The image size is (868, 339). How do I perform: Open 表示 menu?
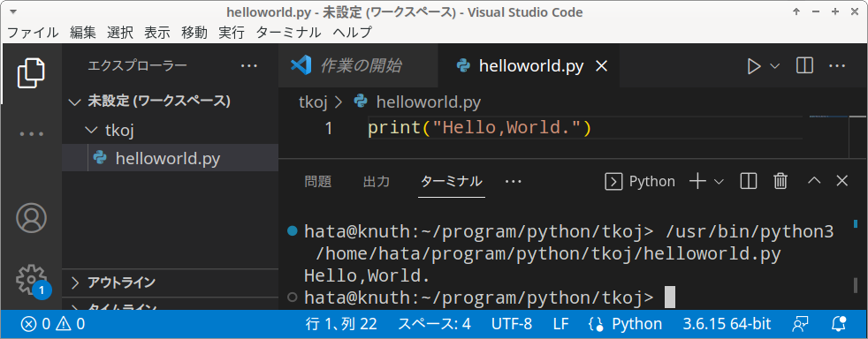click(157, 33)
